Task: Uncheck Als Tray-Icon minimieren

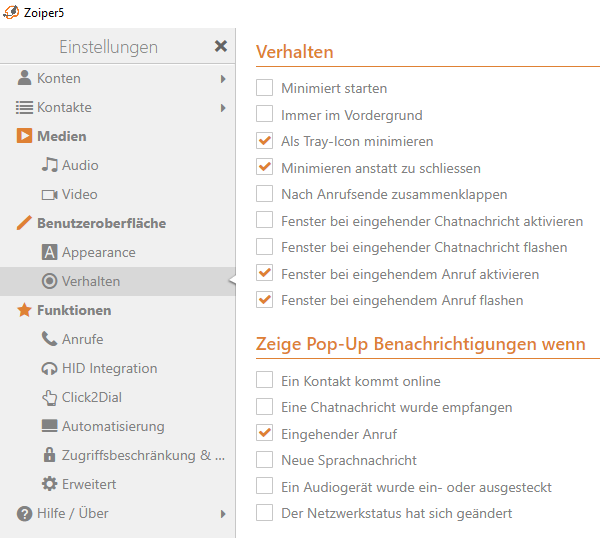Action: coord(264,141)
